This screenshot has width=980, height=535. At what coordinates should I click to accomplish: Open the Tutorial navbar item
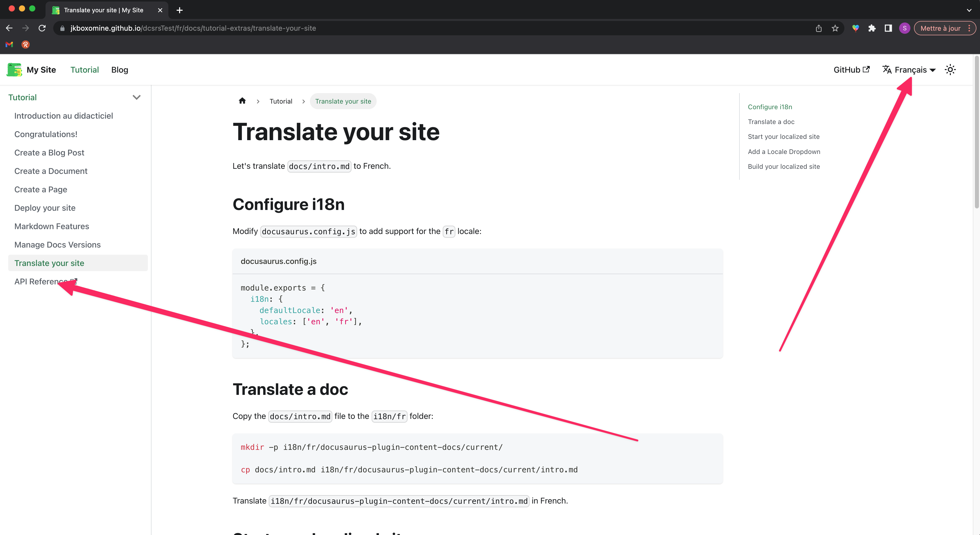coord(84,70)
